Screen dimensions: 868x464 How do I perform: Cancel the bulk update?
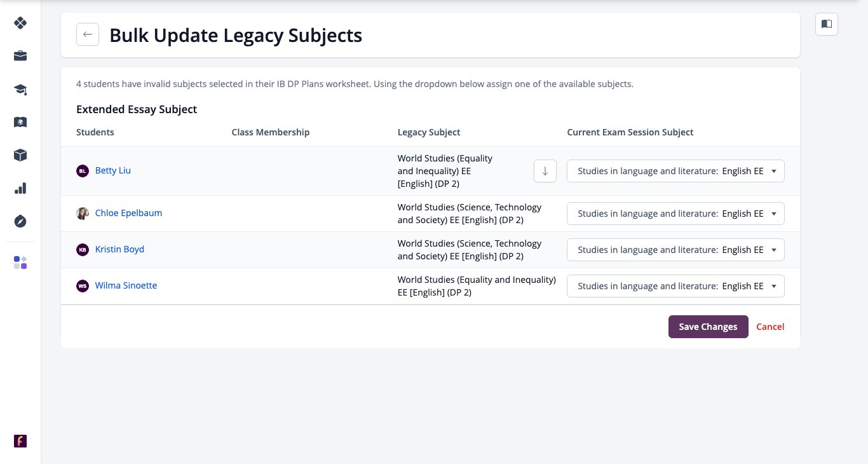click(770, 327)
